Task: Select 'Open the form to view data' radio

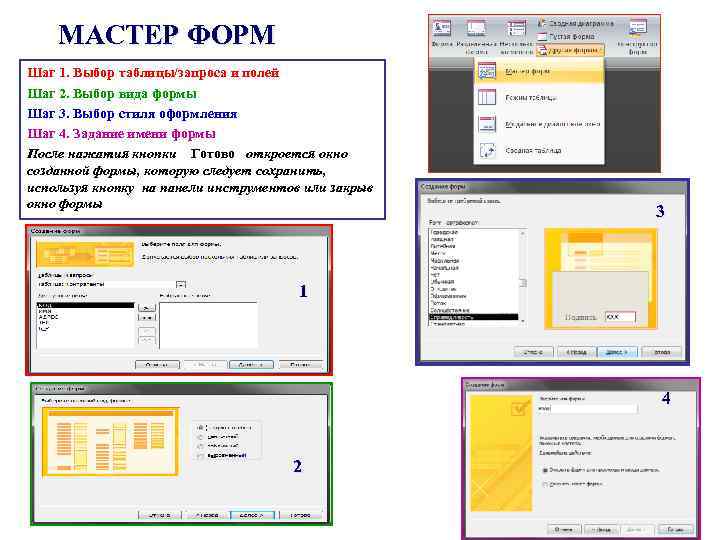Action: coord(545,470)
